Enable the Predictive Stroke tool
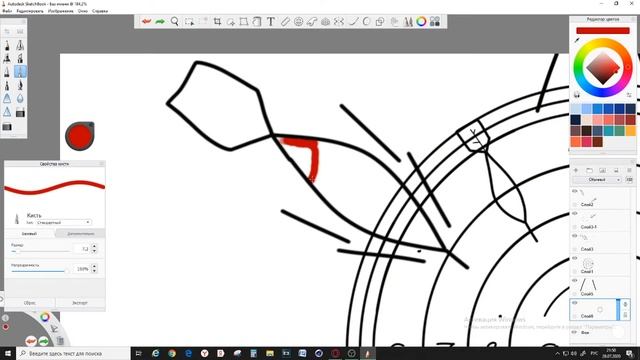Screen dimensions: 640x360 (366, 22)
